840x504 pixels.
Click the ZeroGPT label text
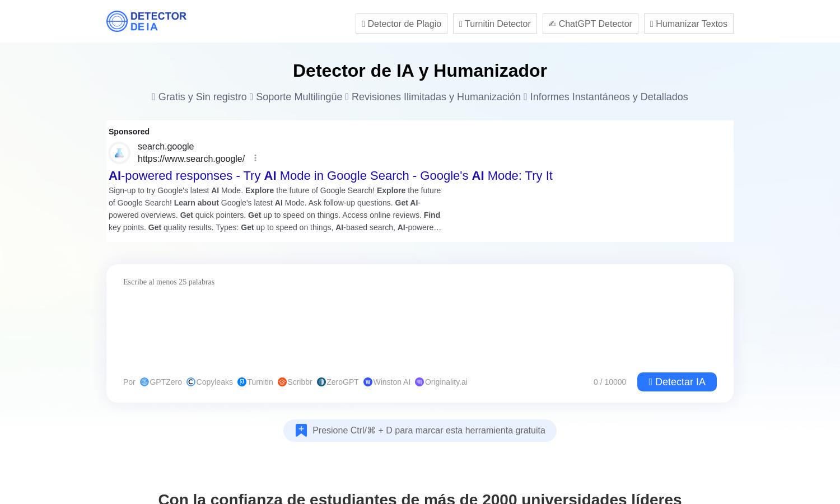[343, 382]
